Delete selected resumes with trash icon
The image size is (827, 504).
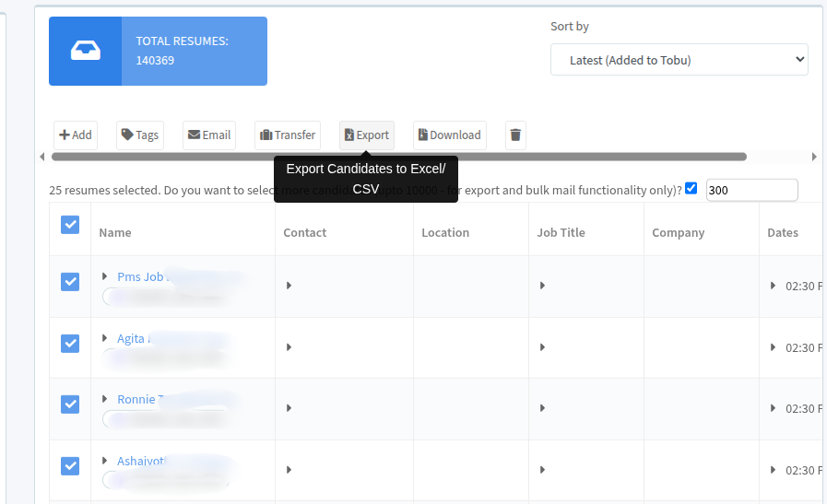[x=515, y=135]
